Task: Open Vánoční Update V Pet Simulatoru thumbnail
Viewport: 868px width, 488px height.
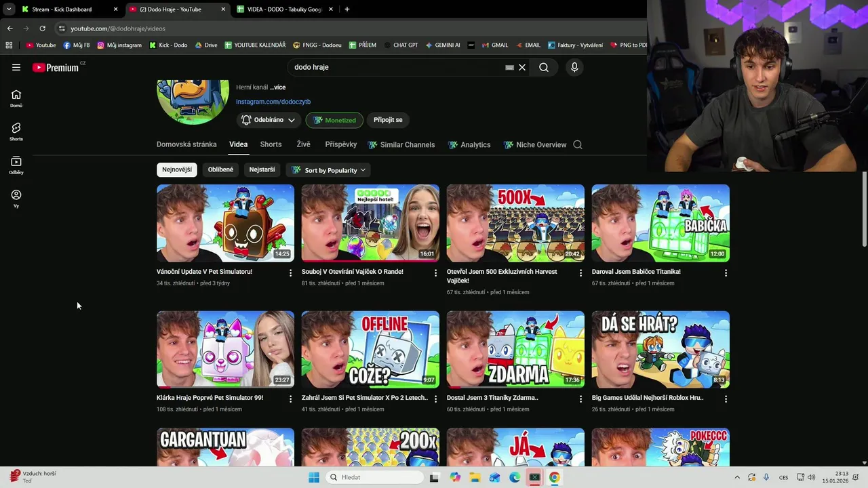Action: point(225,223)
